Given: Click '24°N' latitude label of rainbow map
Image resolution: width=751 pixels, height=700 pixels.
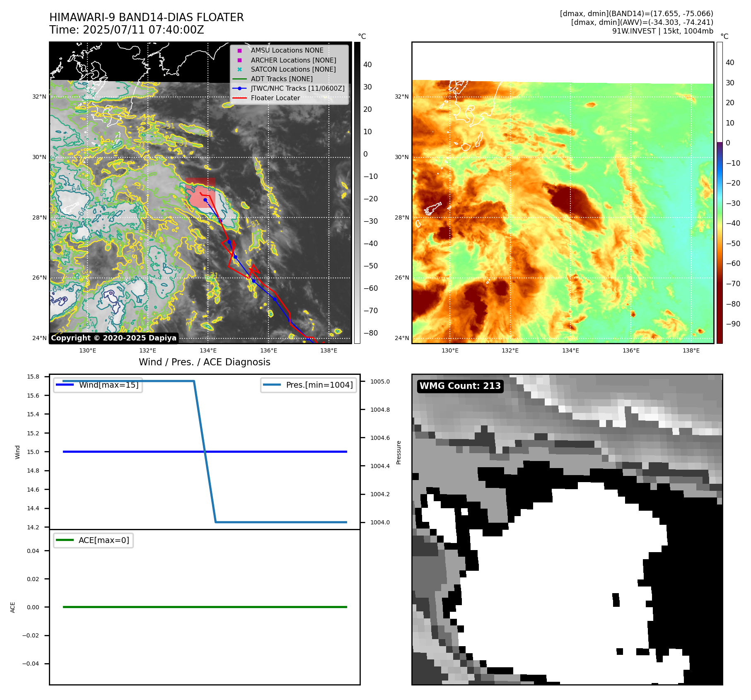Looking at the screenshot, I should pyautogui.click(x=401, y=338).
